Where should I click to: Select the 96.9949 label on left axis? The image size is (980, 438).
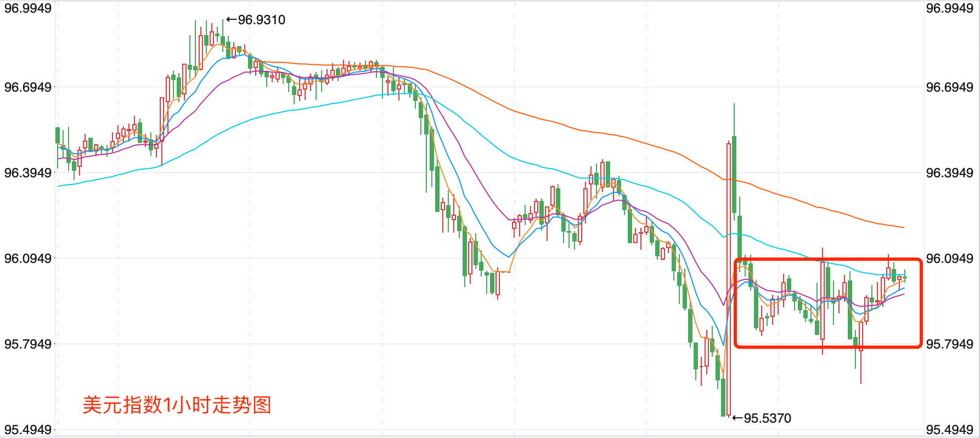(28, 8)
